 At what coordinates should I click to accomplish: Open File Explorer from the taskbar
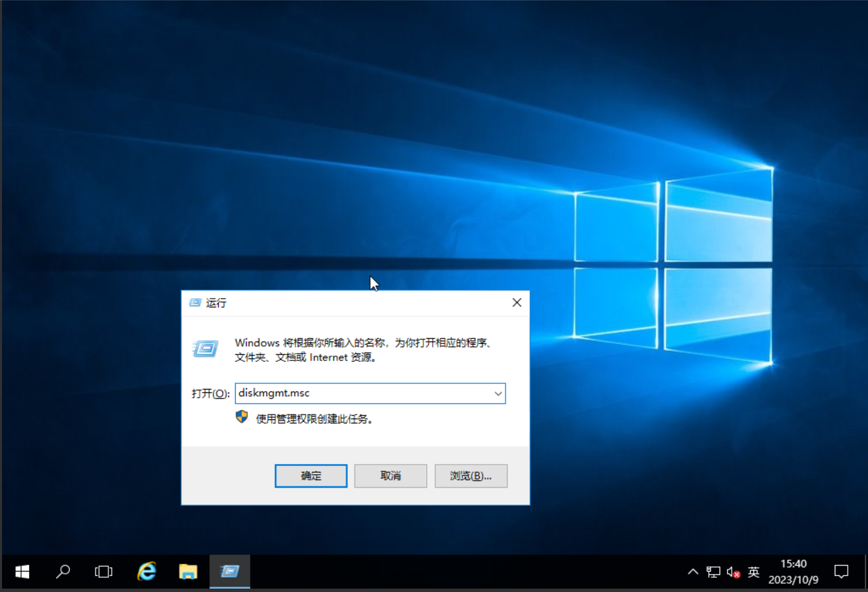click(188, 572)
